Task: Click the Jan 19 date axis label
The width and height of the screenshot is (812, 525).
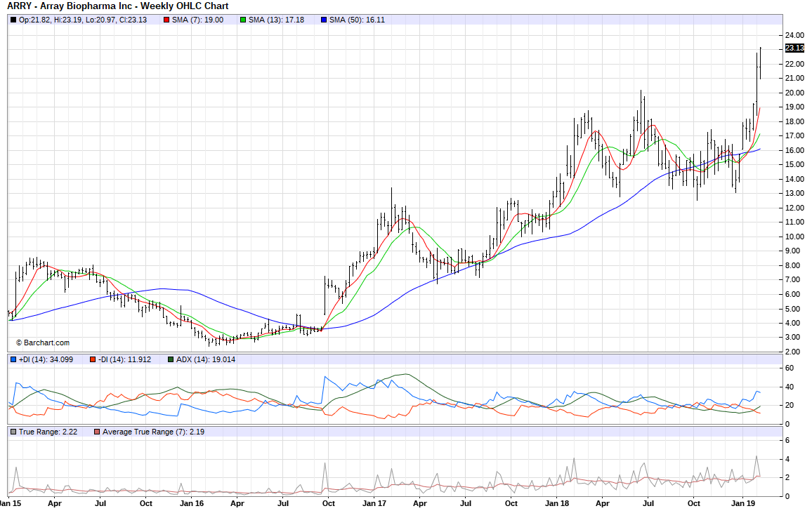Action: (x=742, y=503)
